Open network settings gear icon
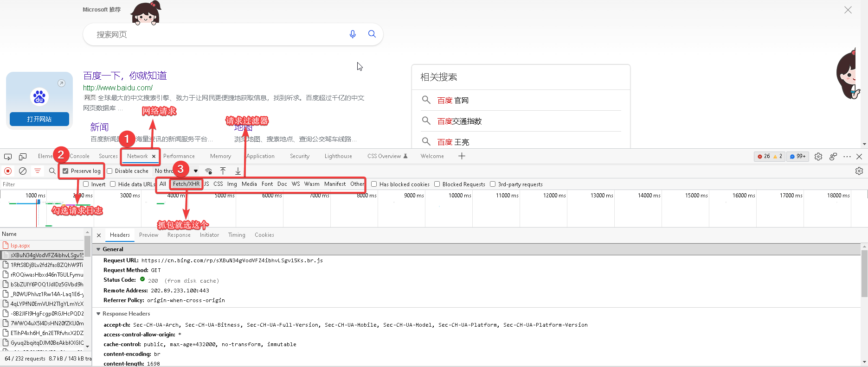 tap(859, 171)
